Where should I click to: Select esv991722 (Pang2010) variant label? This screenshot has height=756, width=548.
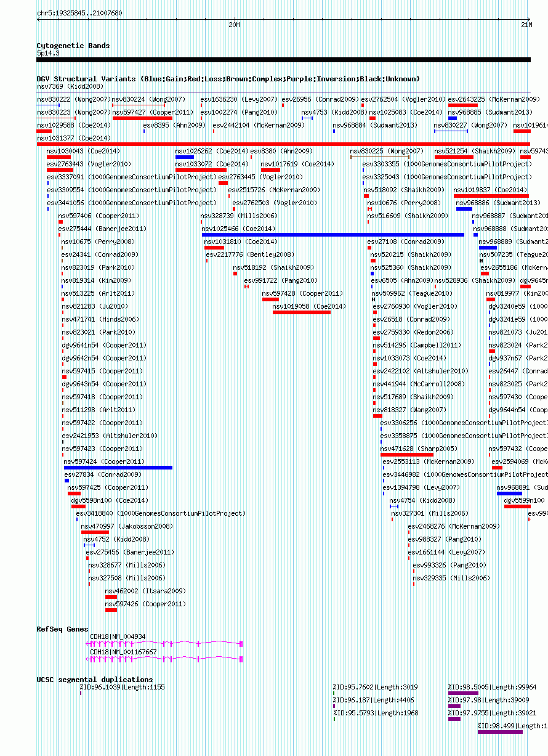point(281,280)
